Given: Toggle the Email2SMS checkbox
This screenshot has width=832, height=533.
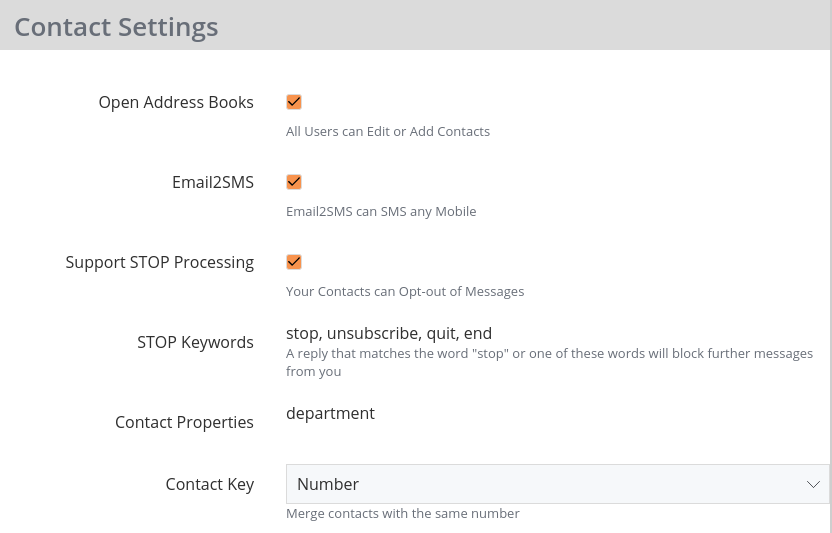Looking at the screenshot, I should coord(294,182).
